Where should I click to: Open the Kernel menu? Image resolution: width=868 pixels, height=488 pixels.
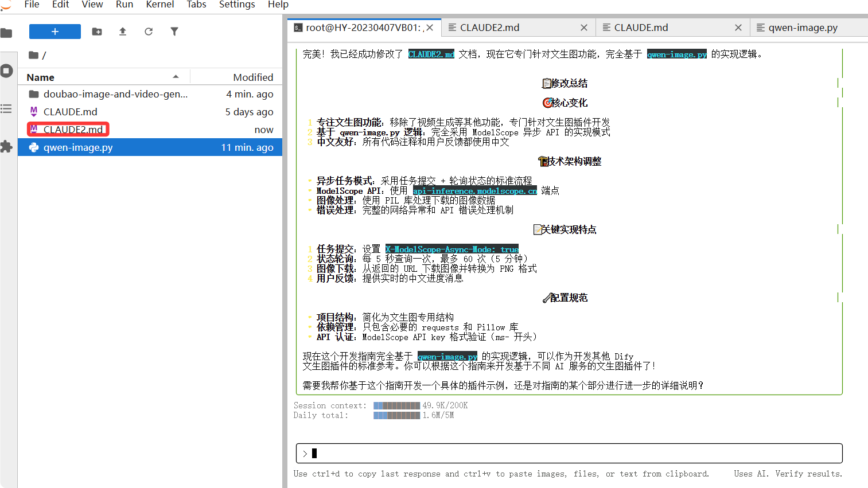(x=159, y=5)
